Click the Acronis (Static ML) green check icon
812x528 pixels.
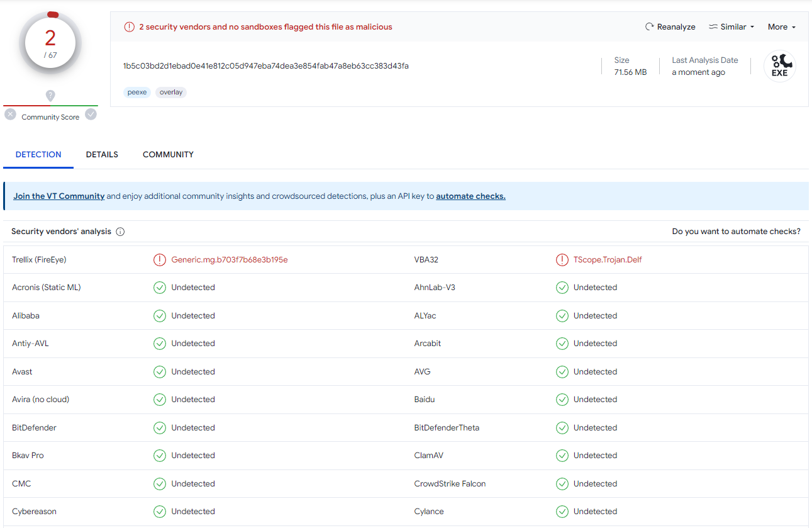coord(160,288)
